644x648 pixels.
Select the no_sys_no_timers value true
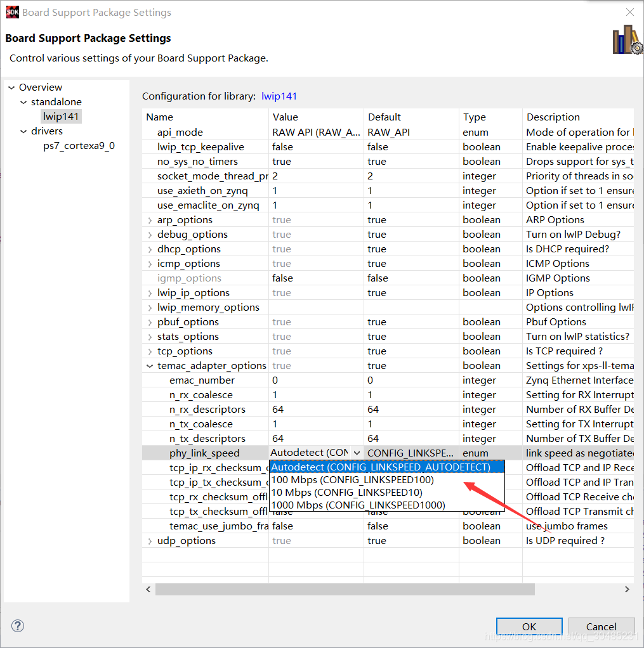[317, 162]
